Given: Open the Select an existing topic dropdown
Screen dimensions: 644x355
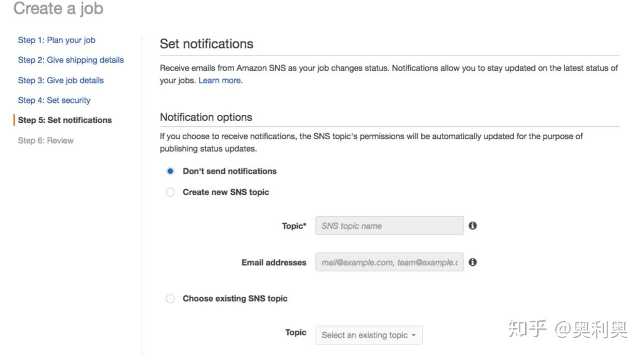Looking at the screenshot, I should pos(369,335).
